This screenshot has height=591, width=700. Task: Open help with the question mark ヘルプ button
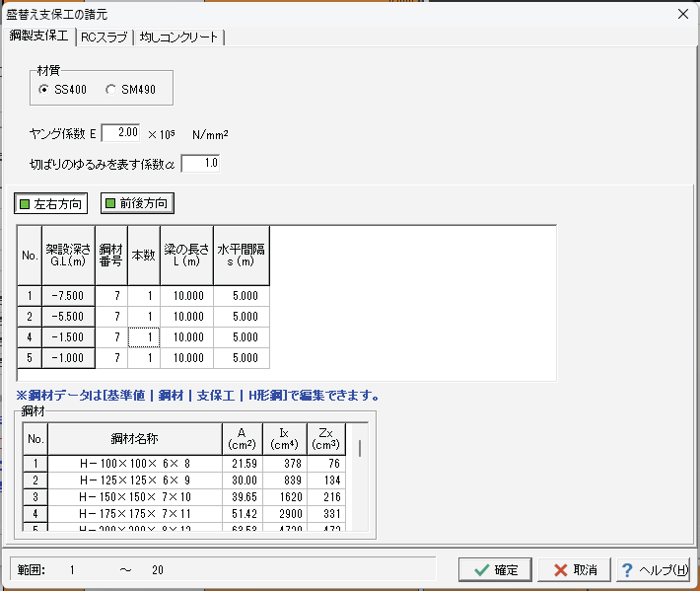click(653, 570)
